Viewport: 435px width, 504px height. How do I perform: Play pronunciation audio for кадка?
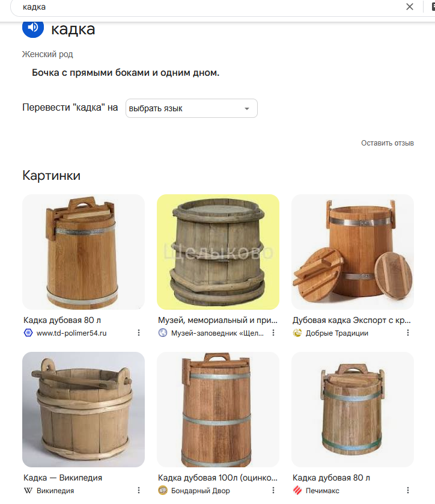(33, 28)
